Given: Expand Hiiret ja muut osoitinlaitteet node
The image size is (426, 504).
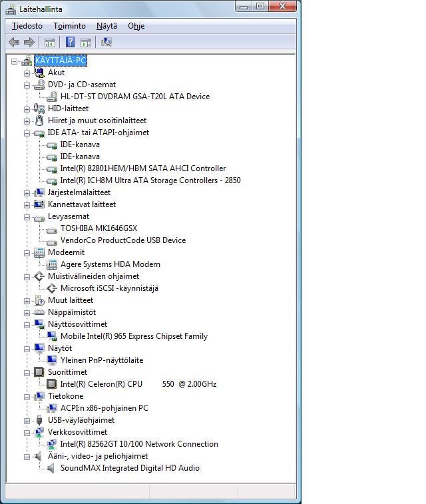Looking at the screenshot, I should coord(27,121).
